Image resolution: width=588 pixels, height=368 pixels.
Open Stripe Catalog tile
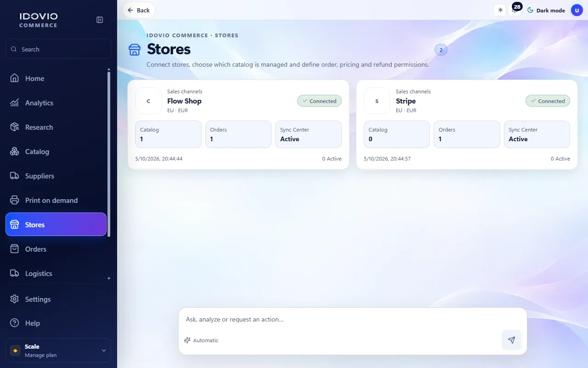coord(396,134)
